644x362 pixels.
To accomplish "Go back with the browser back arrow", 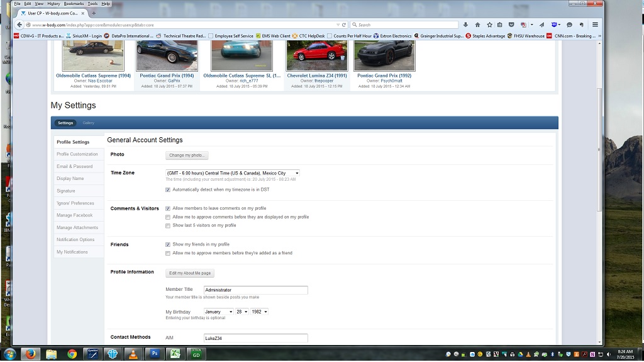I will [19, 25].
